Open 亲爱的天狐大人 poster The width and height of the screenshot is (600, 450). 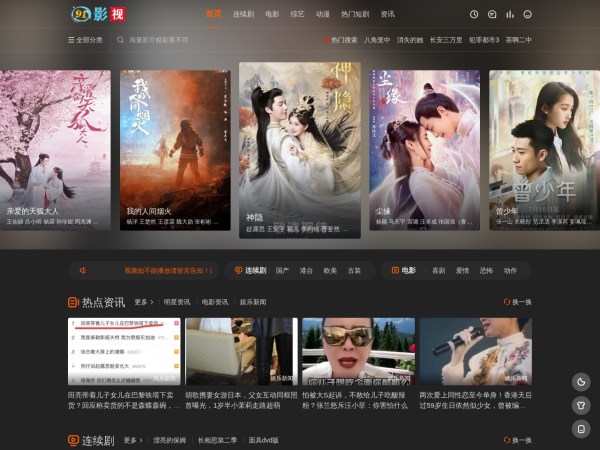(55, 150)
